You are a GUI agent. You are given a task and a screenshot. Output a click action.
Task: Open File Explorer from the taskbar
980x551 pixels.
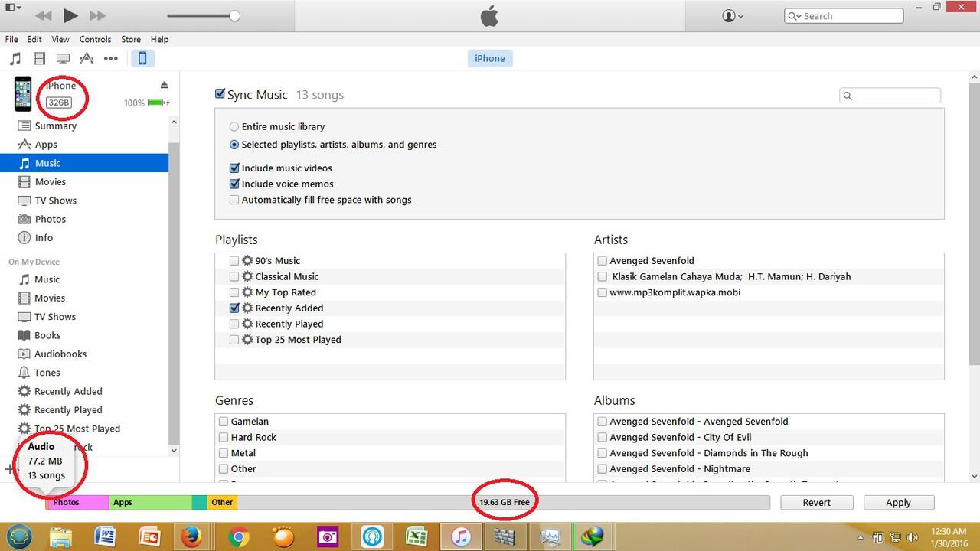(60, 536)
